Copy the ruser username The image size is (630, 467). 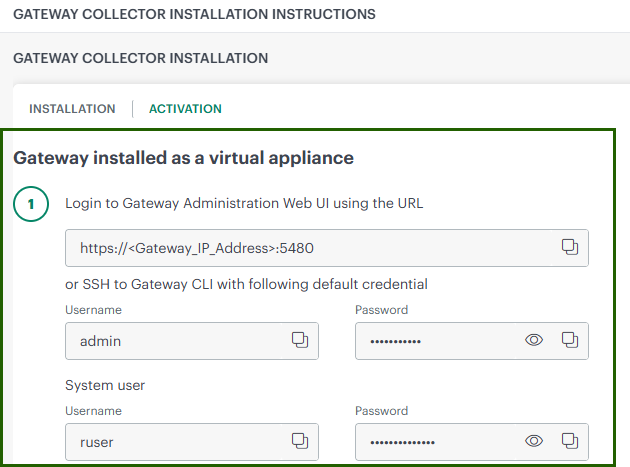point(299,441)
